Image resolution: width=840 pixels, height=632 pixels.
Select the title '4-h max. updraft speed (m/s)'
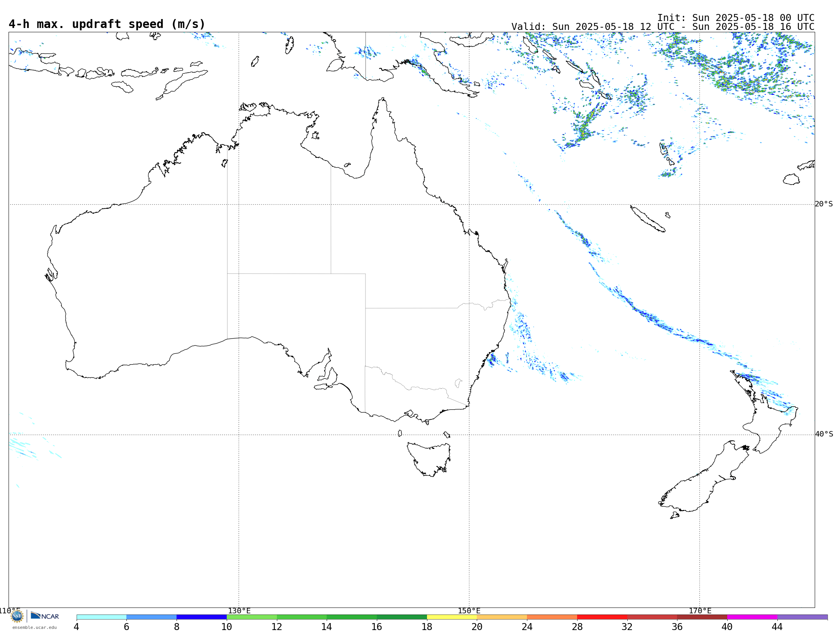click(107, 24)
